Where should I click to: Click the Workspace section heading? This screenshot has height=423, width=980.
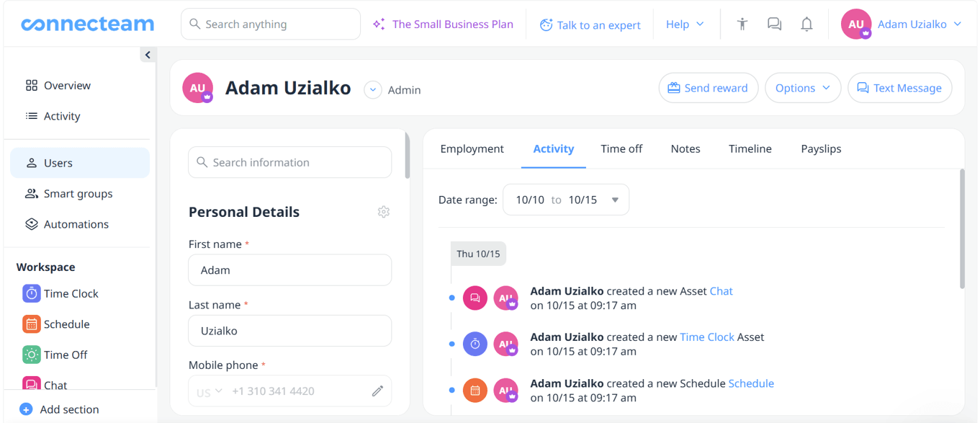(45, 267)
